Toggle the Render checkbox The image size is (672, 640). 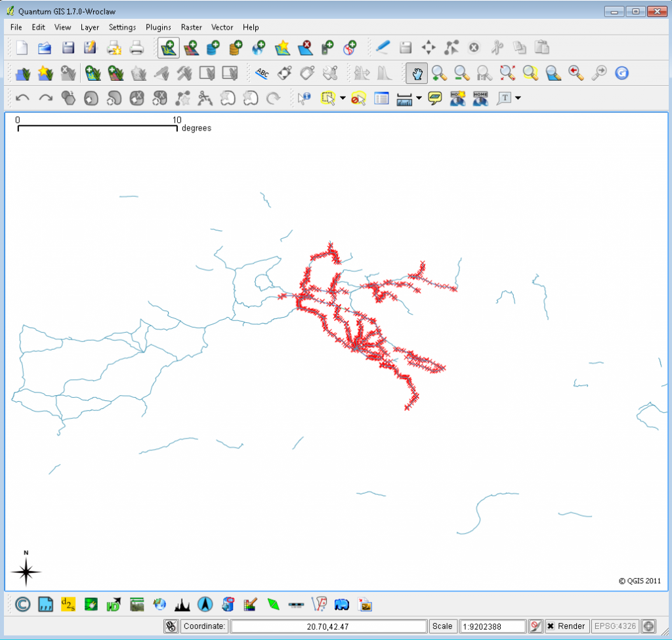point(551,626)
